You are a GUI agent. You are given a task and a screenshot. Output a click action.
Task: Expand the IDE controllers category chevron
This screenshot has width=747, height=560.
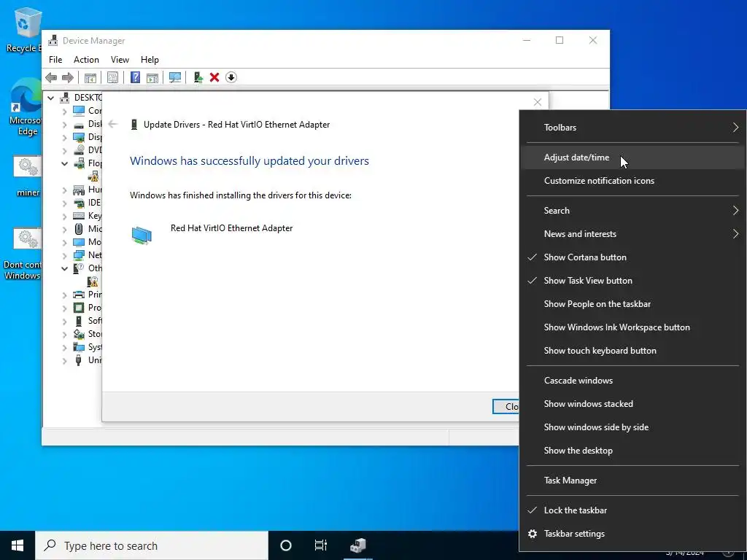(65, 203)
